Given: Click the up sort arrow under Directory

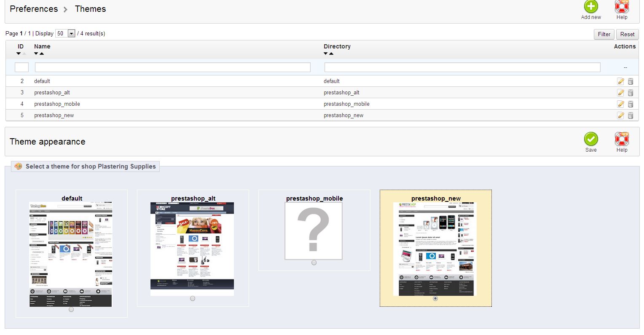Looking at the screenshot, I should tap(331, 54).
